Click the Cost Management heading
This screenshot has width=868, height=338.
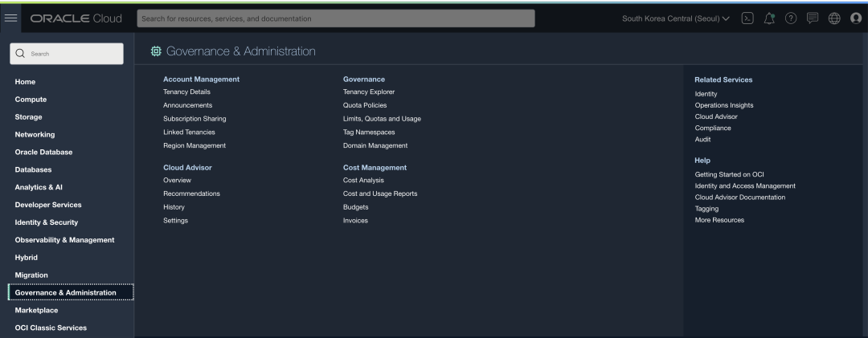375,168
